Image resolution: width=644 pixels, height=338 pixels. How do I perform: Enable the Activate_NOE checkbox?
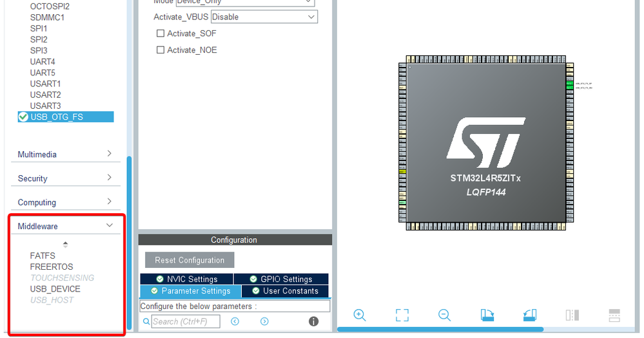coord(161,50)
